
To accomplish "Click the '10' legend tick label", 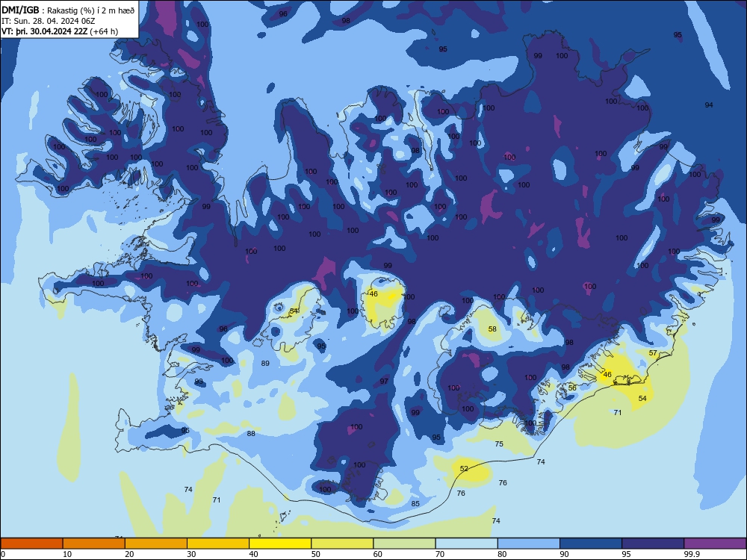I will (x=67, y=554).
